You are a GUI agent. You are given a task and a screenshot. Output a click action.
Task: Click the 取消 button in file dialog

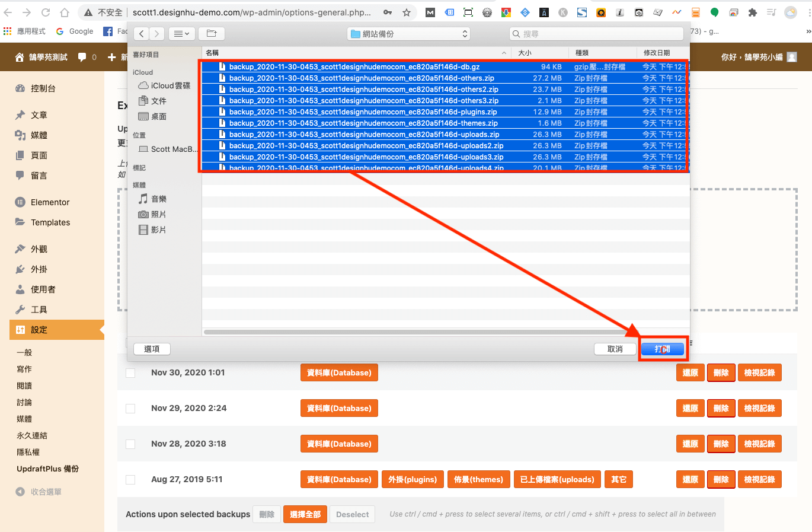[615, 349]
